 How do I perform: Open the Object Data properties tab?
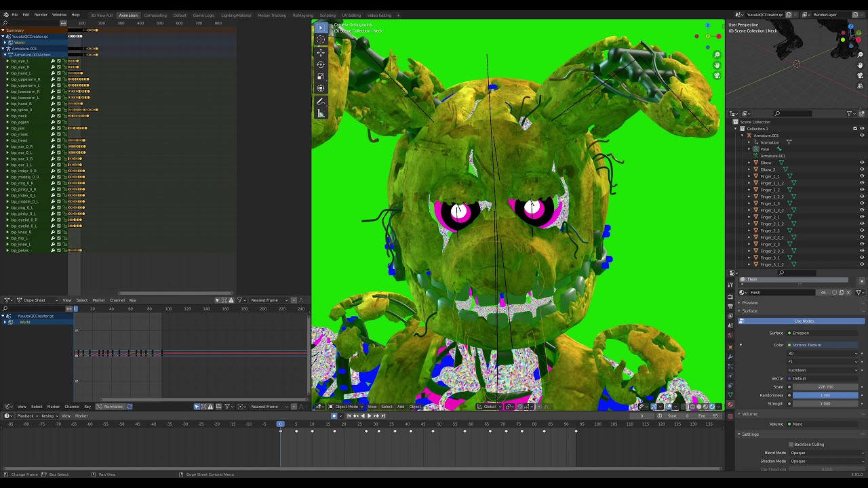pos(730,394)
